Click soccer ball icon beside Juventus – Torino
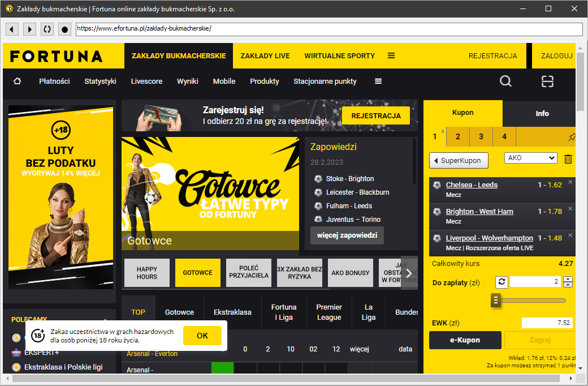 (318, 219)
